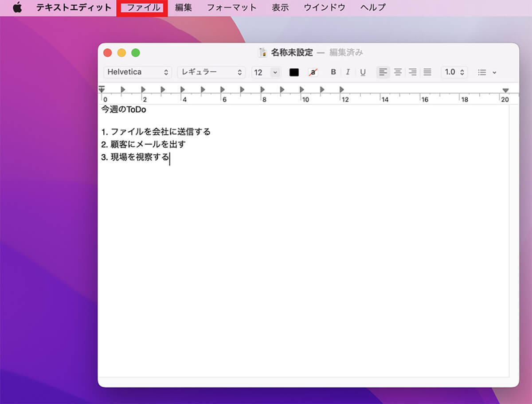Click at end of line 3. 現場を視察する

pos(169,157)
